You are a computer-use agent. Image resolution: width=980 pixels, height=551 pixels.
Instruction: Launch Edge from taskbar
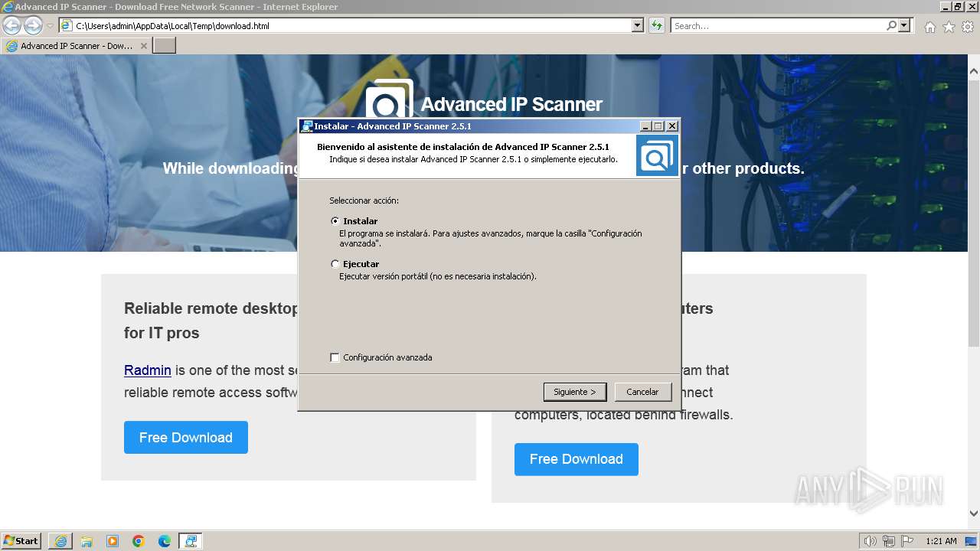pos(165,541)
